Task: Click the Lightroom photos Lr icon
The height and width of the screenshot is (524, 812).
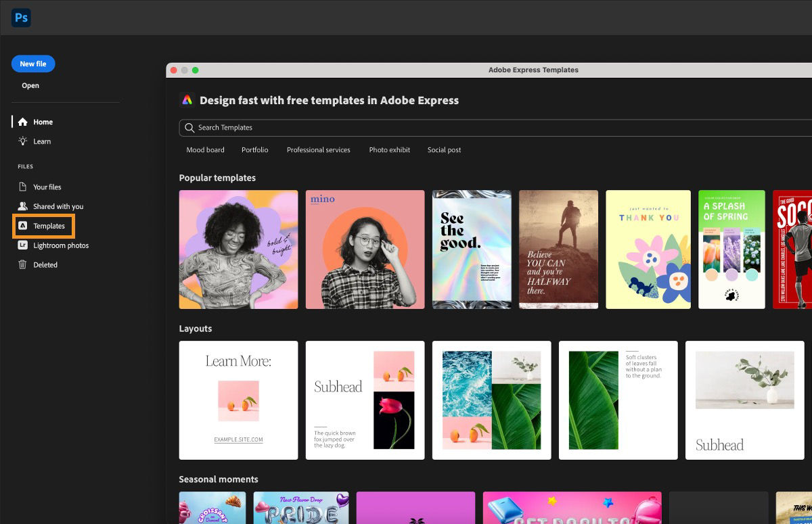Action: click(24, 245)
